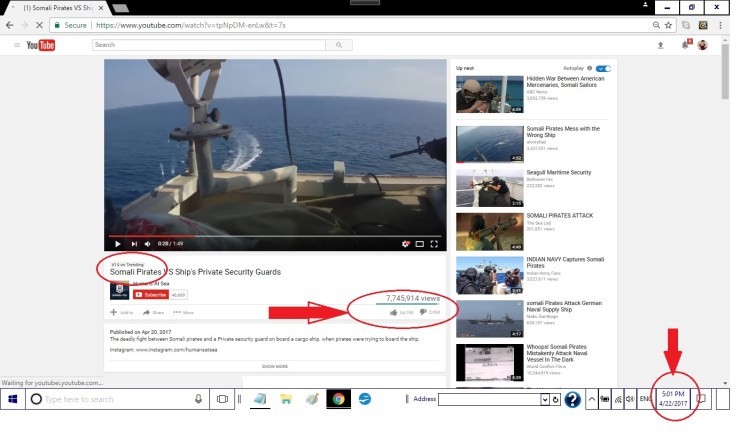
Task: Close the Somali Pirates VS Ship tab
Action: pyautogui.click(x=101, y=8)
